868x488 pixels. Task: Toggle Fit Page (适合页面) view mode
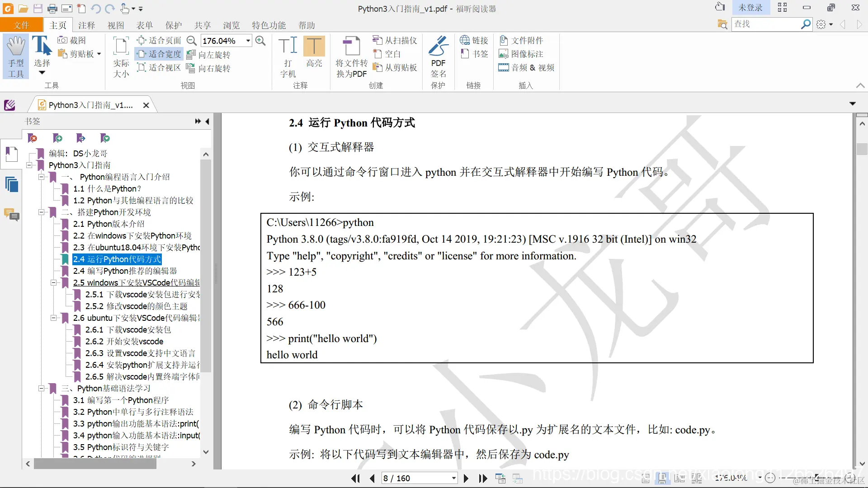pyautogui.click(x=160, y=41)
